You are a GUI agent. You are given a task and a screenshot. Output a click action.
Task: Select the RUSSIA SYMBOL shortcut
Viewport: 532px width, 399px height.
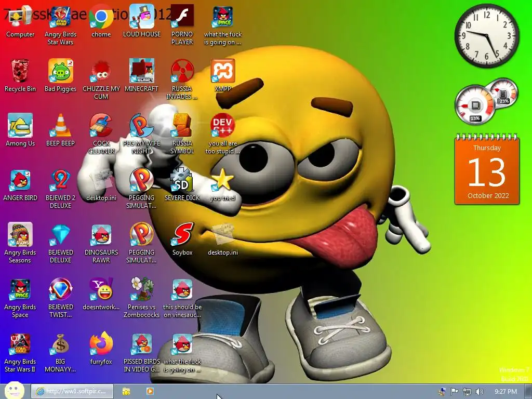(x=182, y=134)
